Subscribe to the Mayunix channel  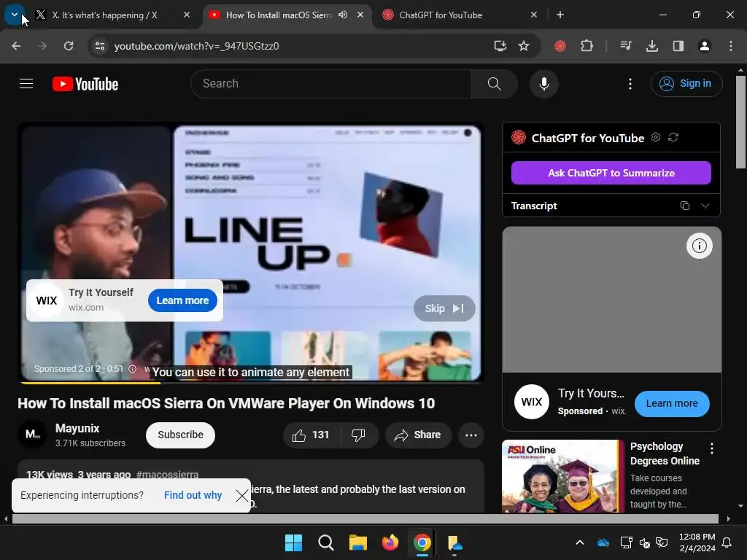click(181, 435)
